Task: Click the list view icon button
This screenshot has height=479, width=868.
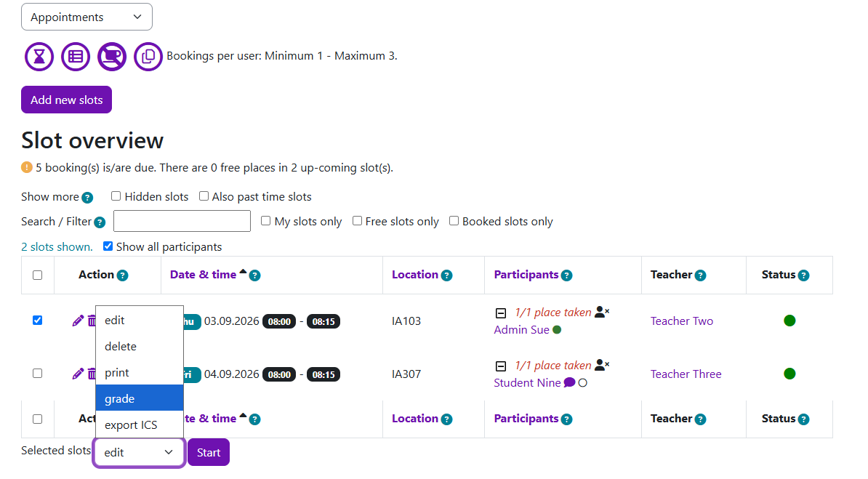Action: point(76,57)
